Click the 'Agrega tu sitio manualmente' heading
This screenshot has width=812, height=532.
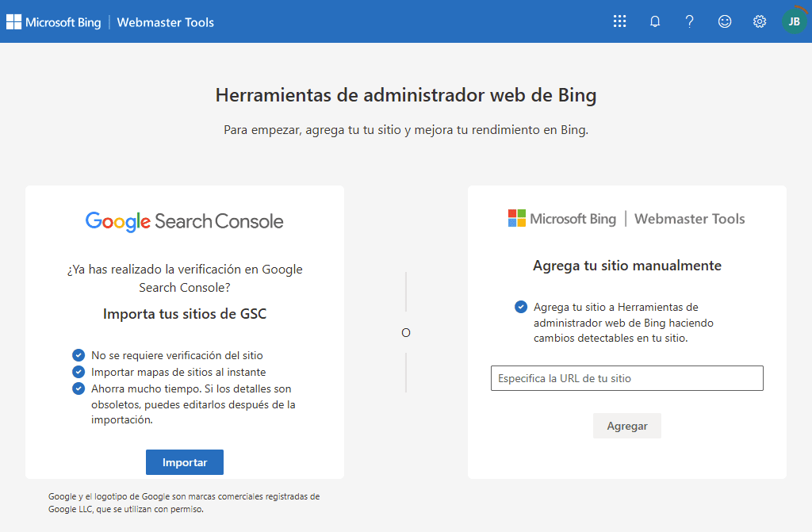pyautogui.click(x=627, y=266)
